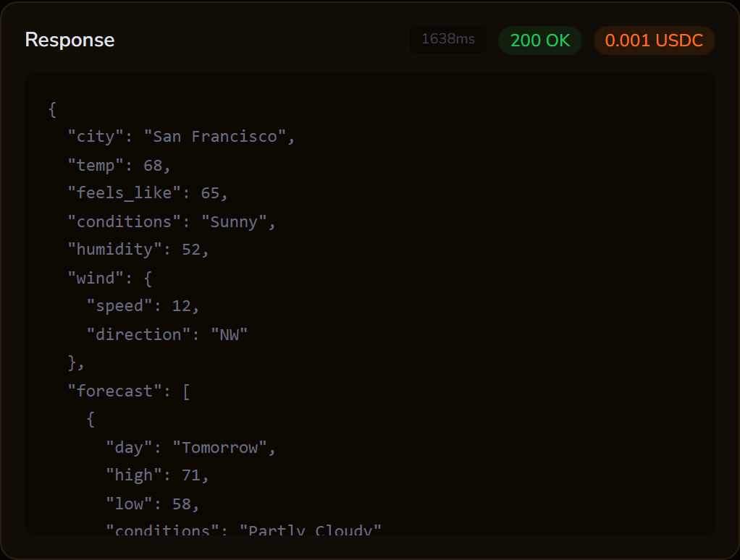Click the 1638ms latency indicator
This screenshot has width=740, height=560.
click(x=447, y=40)
